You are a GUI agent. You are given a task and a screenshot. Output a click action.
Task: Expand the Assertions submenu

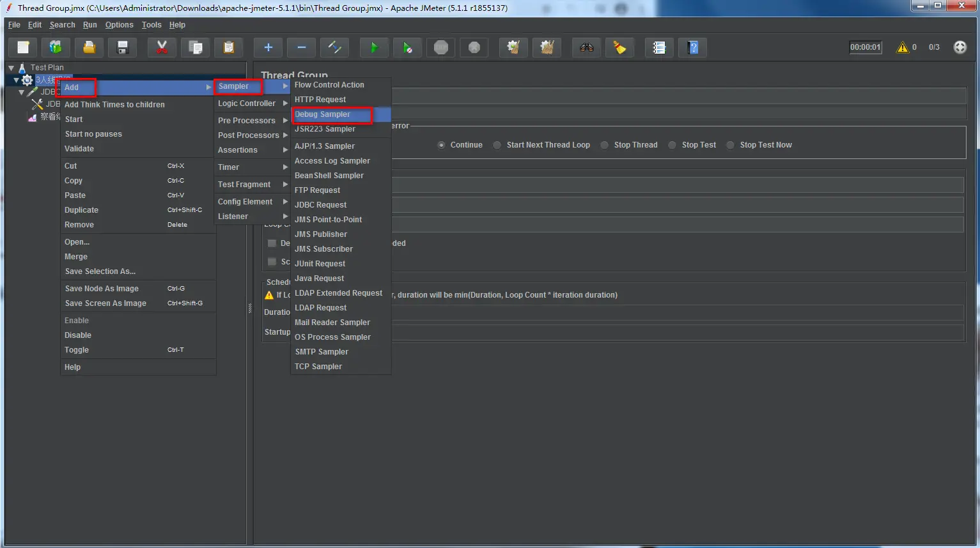click(253, 150)
